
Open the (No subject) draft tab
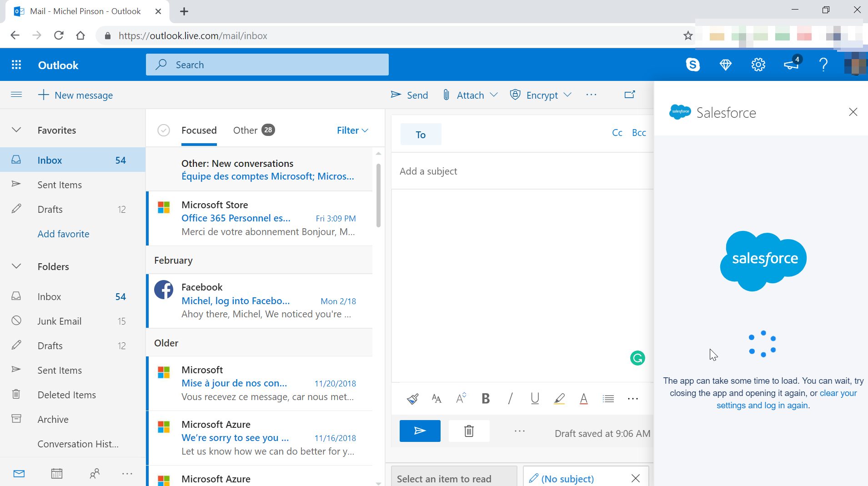(x=586, y=476)
